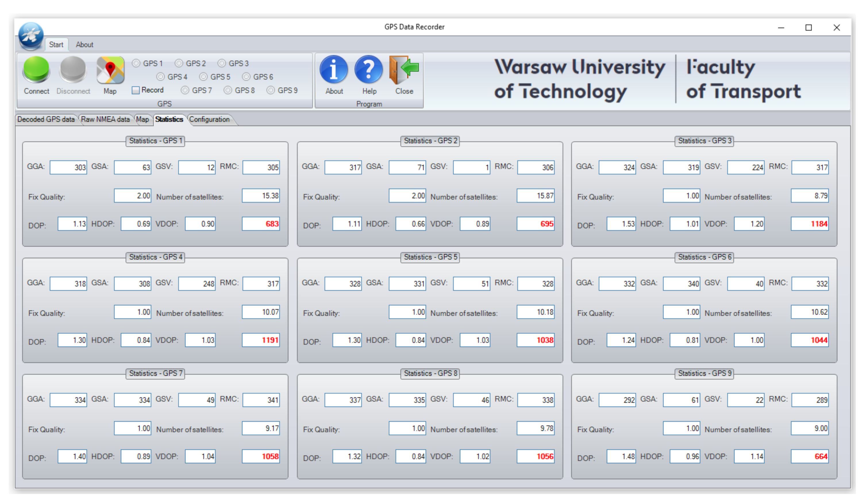The height and width of the screenshot is (503, 868).
Task: Click the red 1184 field in GPS 3
Action: (809, 224)
